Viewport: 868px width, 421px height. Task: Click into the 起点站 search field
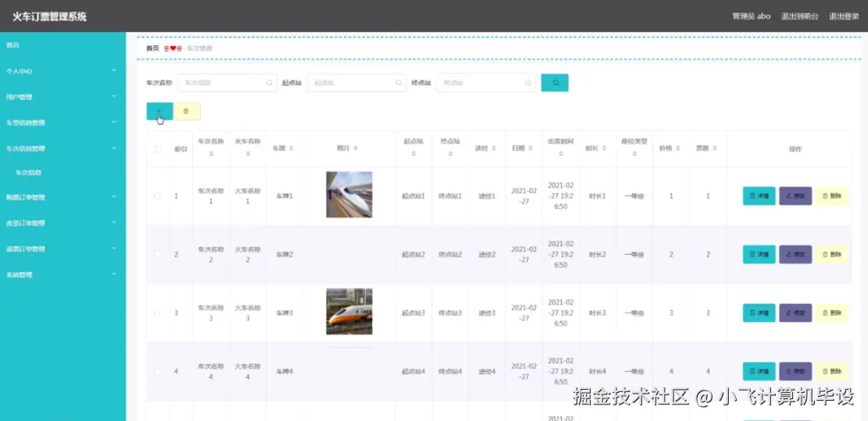[356, 83]
